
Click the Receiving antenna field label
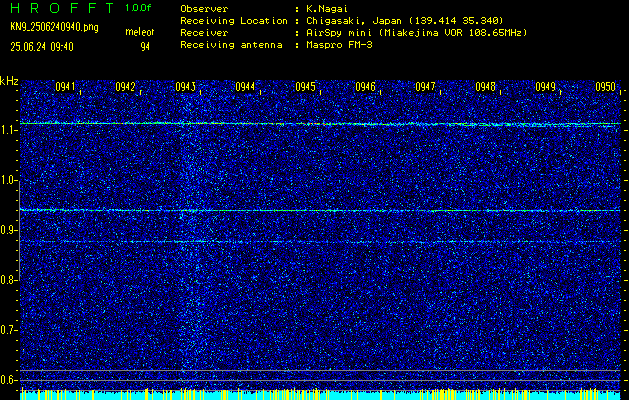pos(231,45)
